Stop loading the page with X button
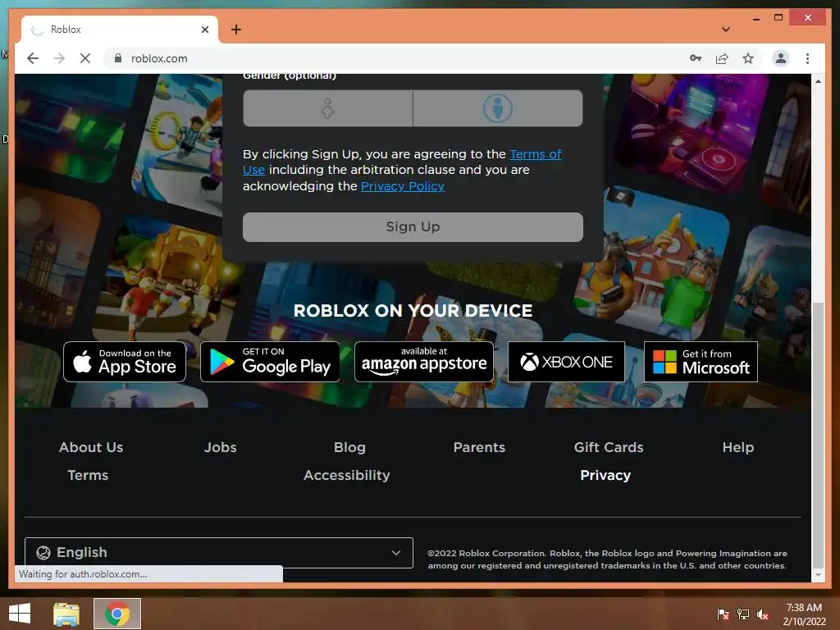This screenshot has width=840, height=630. point(85,58)
